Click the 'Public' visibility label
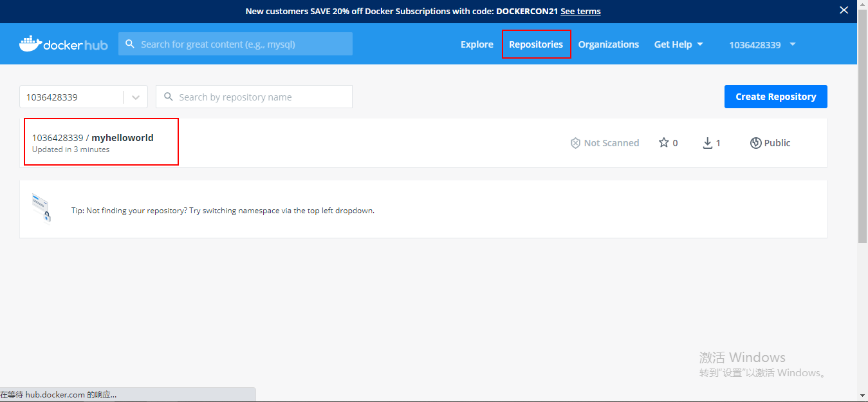The image size is (868, 402). (x=777, y=143)
